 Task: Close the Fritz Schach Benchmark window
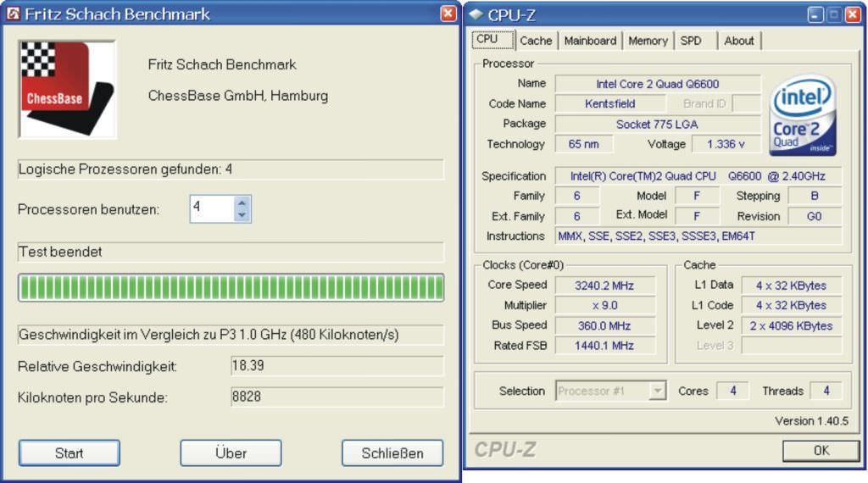448,14
